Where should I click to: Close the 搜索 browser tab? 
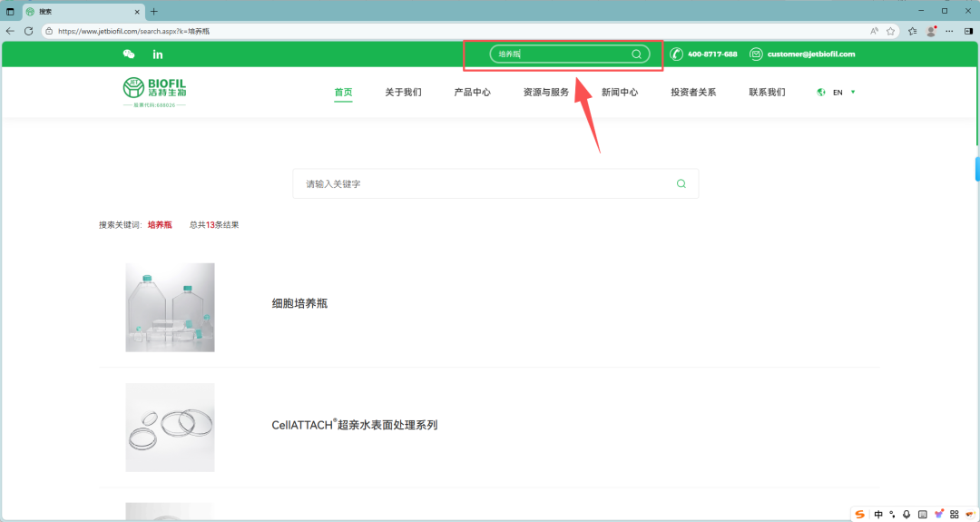tap(137, 11)
